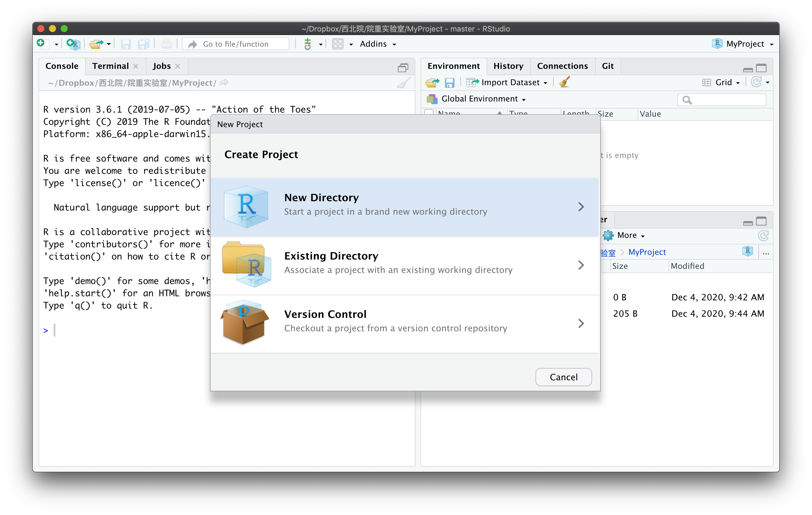
Task: Click the Print icon in main toolbar
Action: (x=166, y=44)
